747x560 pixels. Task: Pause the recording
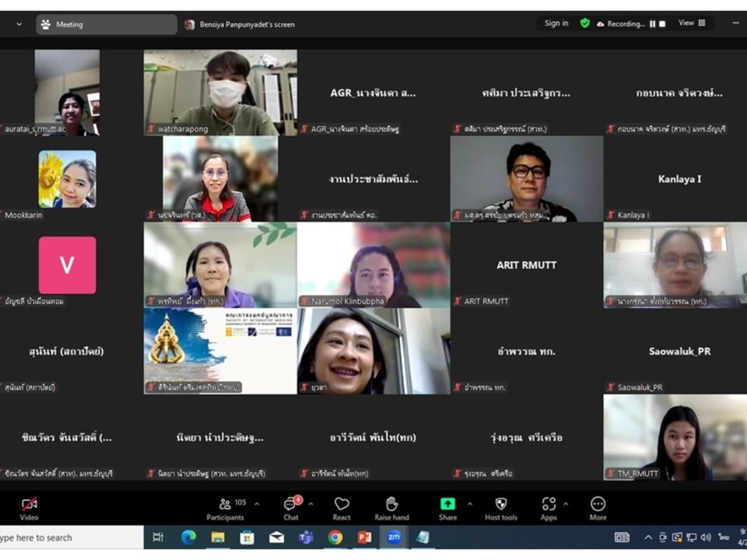coord(652,23)
